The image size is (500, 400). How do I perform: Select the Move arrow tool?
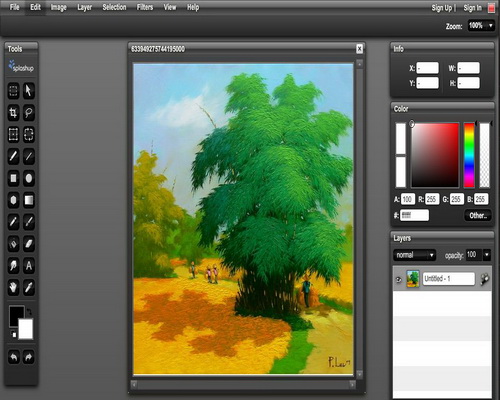tap(29, 91)
